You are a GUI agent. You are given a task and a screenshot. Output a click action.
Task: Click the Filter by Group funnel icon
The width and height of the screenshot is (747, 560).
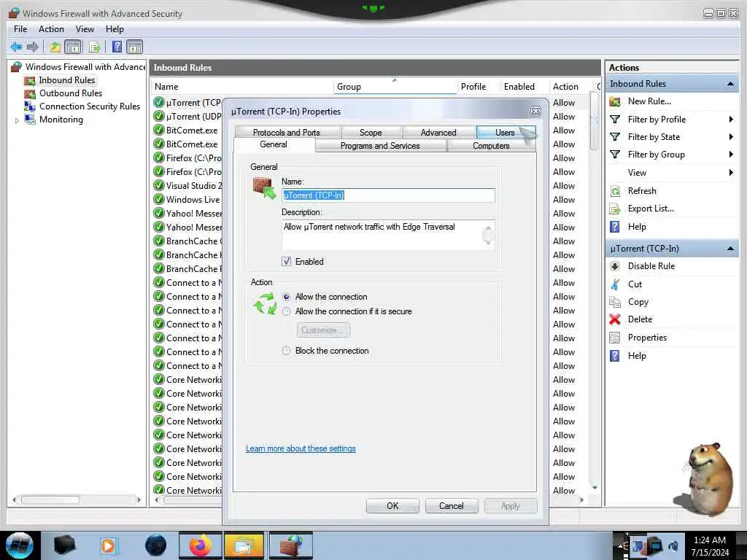[615, 155]
